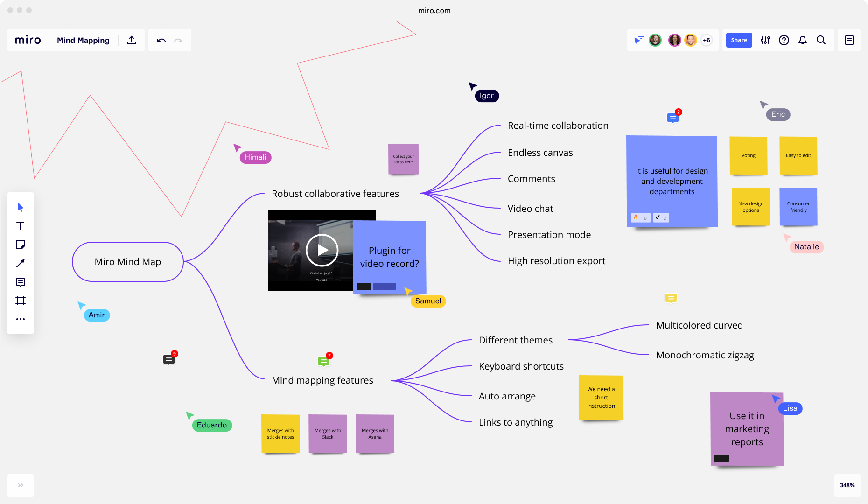This screenshot has height=504, width=868.
Task: Select the Plugin for video record sticky note
Action: [x=390, y=257]
